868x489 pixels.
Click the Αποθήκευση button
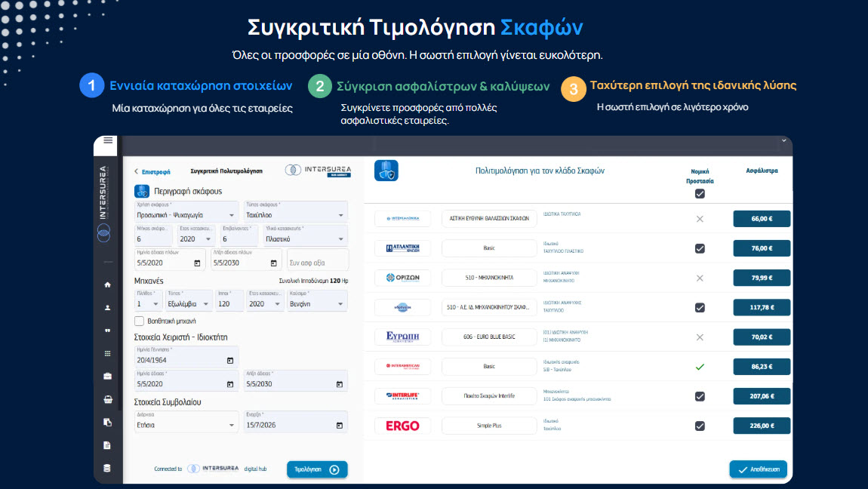[x=759, y=469]
